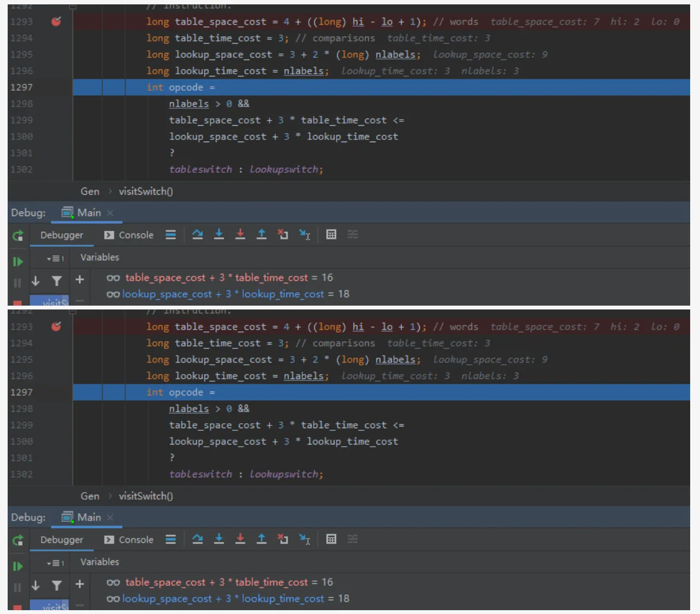This screenshot has height=614, width=700.
Task: Select the lower Debugger tab
Action: (62, 540)
